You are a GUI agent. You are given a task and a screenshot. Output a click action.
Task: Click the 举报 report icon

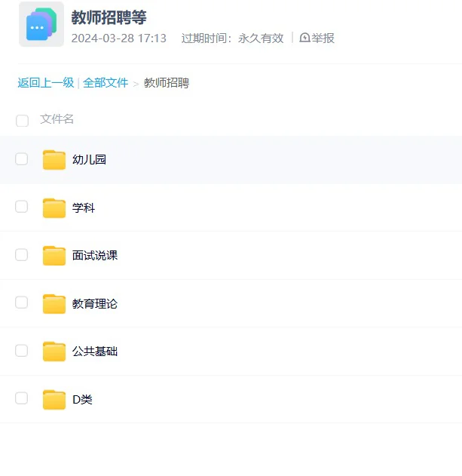click(304, 38)
